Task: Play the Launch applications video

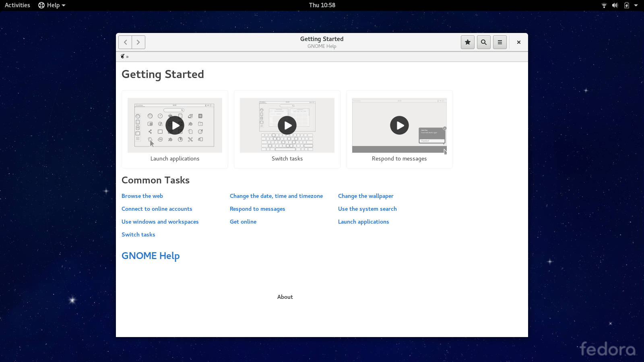Action: (175, 125)
